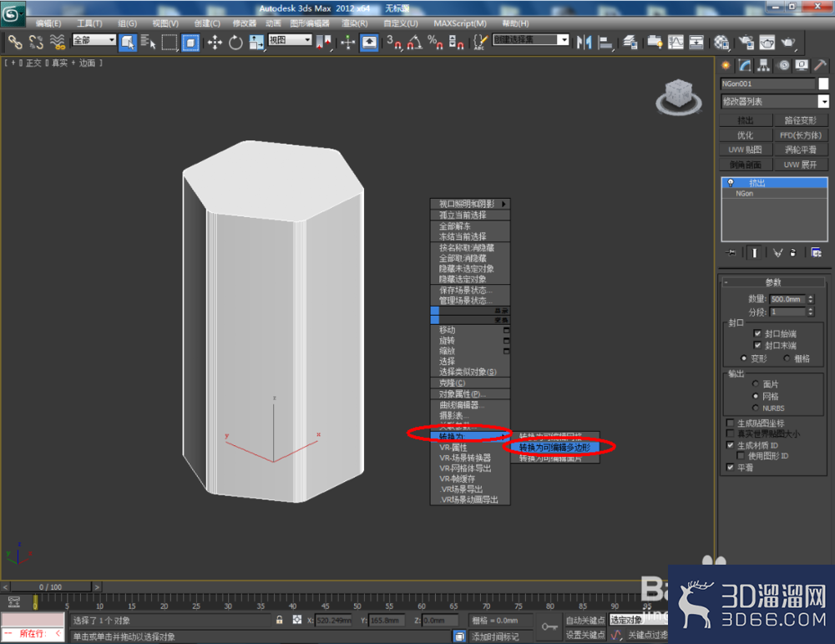
Task: Toggle 封口末端 checkbox
Action: tap(757, 345)
